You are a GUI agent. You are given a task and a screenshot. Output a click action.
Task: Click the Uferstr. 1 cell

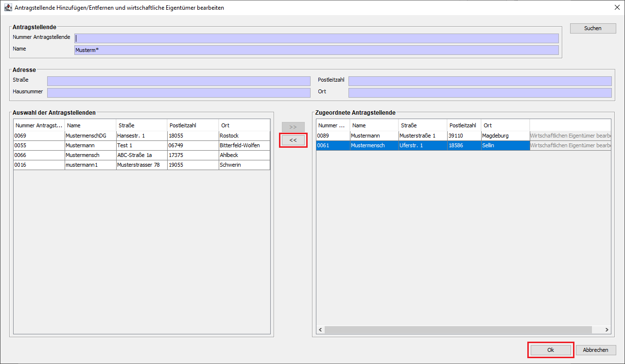pyautogui.click(x=423, y=146)
